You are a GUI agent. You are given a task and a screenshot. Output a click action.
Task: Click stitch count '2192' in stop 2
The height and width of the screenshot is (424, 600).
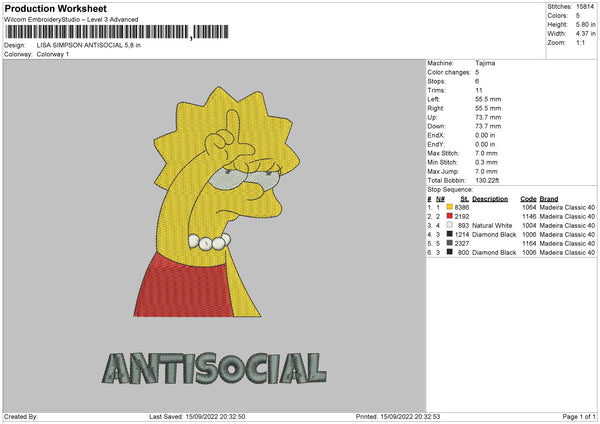click(x=462, y=217)
